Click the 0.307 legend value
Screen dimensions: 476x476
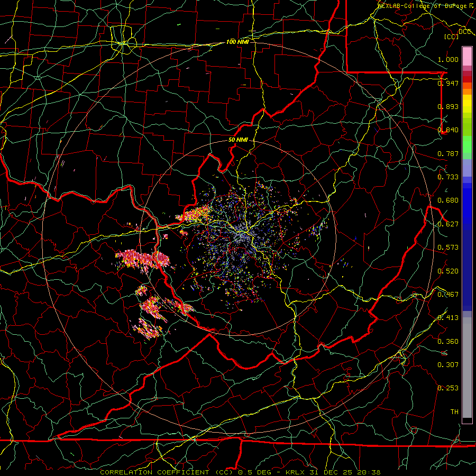pos(448,365)
